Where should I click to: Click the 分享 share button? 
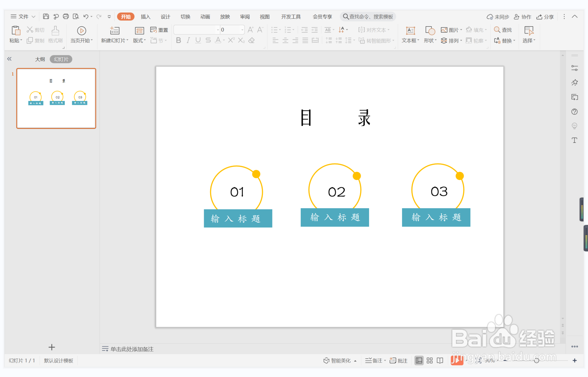click(x=545, y=17)
